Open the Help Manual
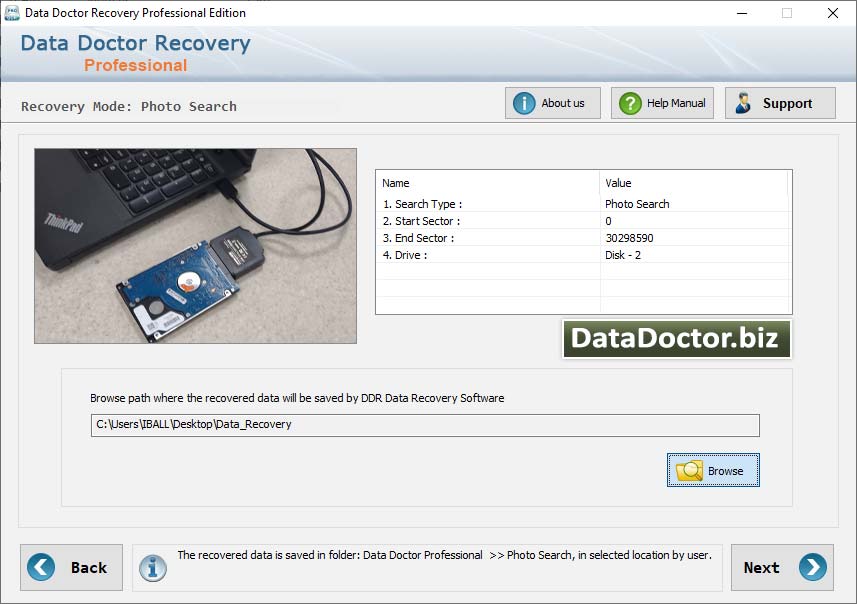Viewport: 857px width, 604px height. point(662,102)
